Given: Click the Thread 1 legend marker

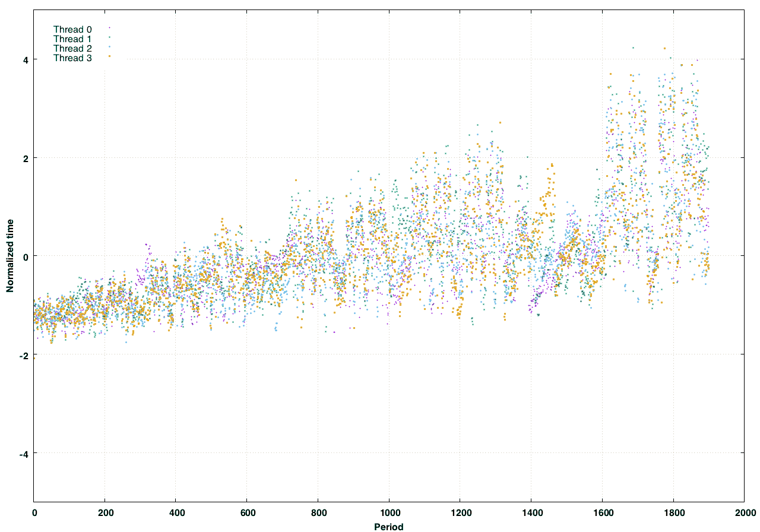Looking at the screenshot, I should [x=110, y=37].
